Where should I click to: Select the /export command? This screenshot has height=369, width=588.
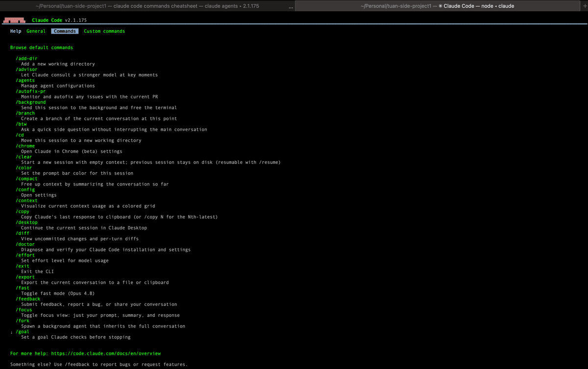click(25, 277)
